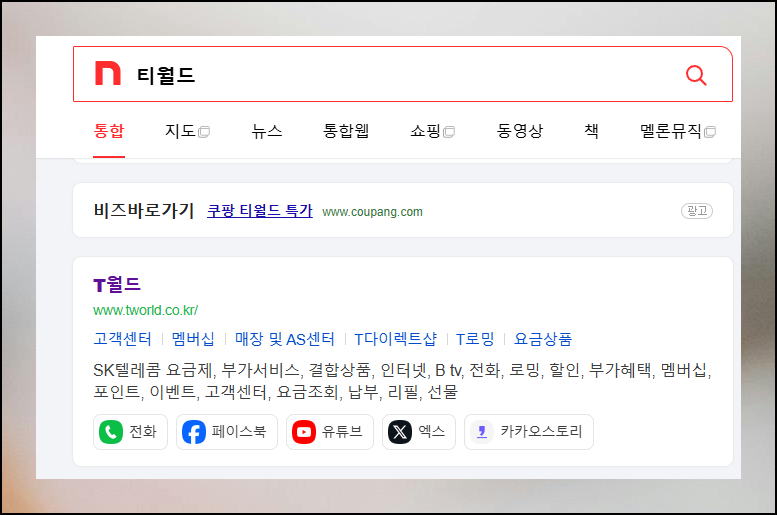Click the green phone icon
The width and height of the screenshot is (777, 515).
point(111,432)
